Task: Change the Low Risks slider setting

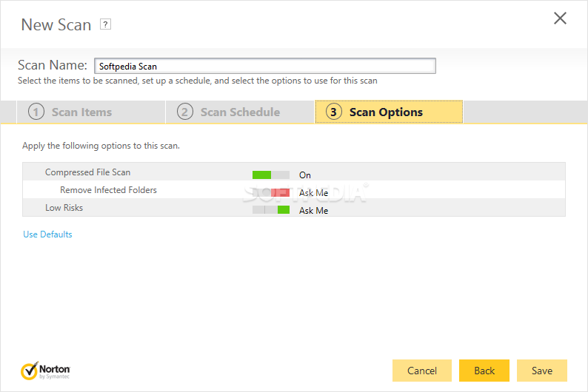Action: [x=271, y=210]
